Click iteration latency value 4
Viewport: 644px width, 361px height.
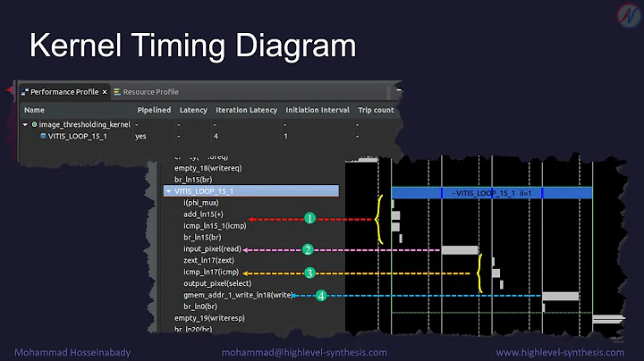point(216,136)
